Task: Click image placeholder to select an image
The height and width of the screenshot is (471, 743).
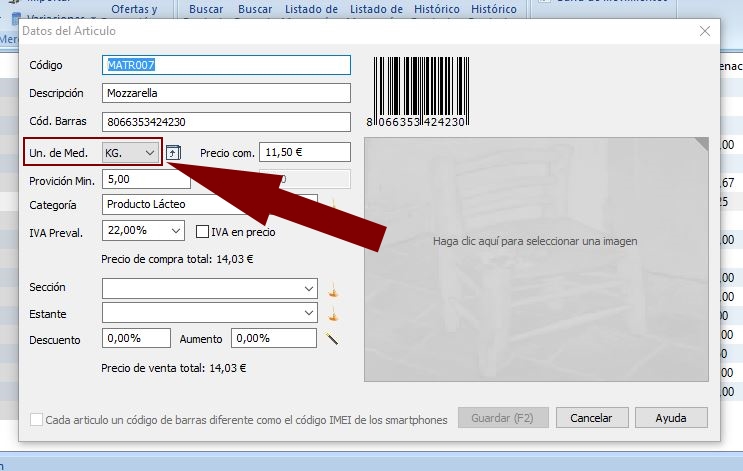Action: click(536, 259)
